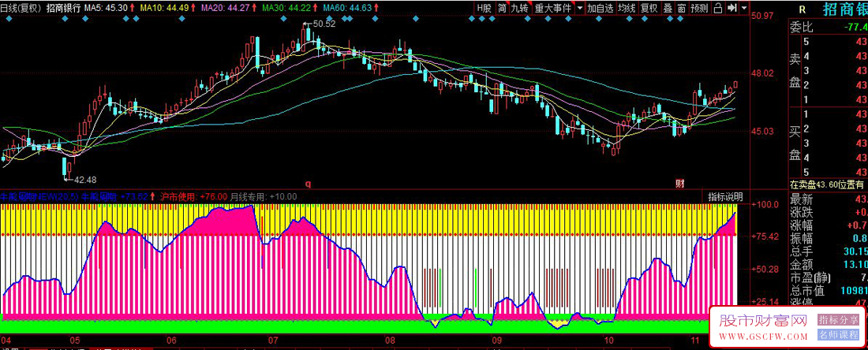Click the 振幅 row in quote panel
The height and width of the screenshot is (350, 868).
pyautogui.click(x=828, y=238)
